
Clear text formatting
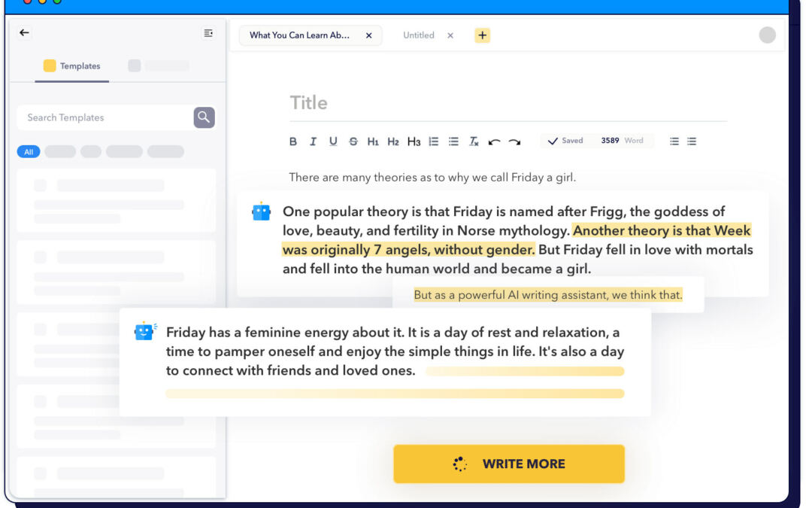coord(474,141)
